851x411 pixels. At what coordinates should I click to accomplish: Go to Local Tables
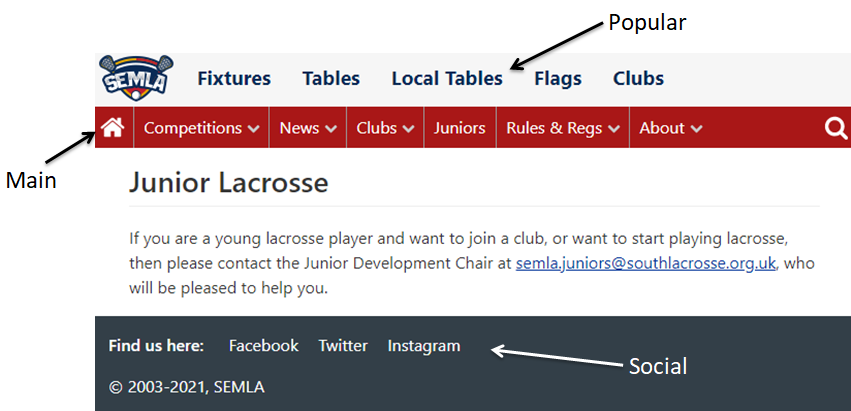click(447, 79)
